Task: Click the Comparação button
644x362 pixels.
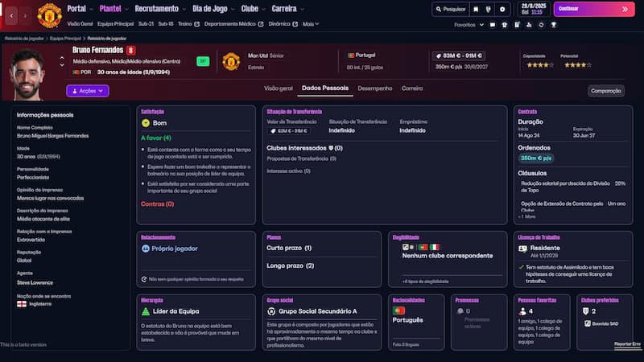Action: tap(605, 91)
